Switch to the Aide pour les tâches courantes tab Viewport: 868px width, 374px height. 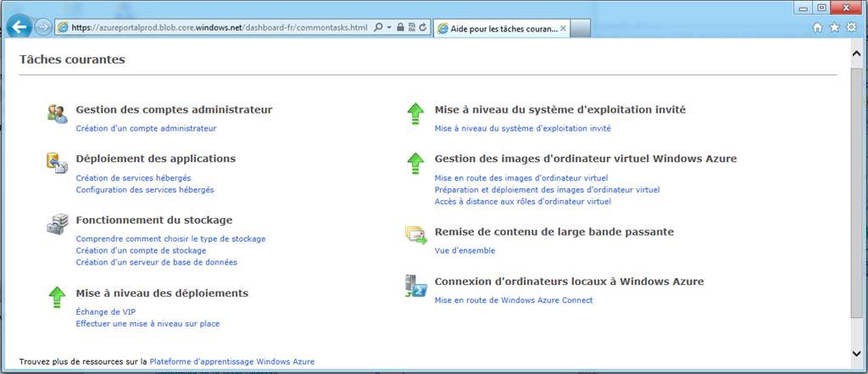tap(497, 28)
